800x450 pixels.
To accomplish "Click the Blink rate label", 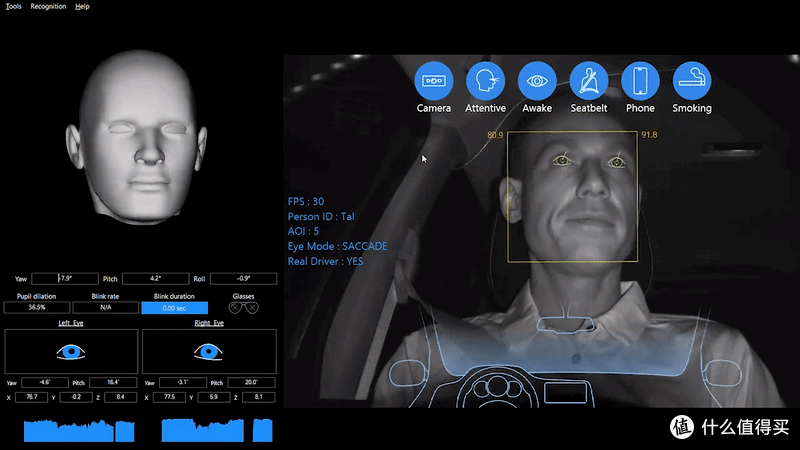I will (x=105, y=296).
